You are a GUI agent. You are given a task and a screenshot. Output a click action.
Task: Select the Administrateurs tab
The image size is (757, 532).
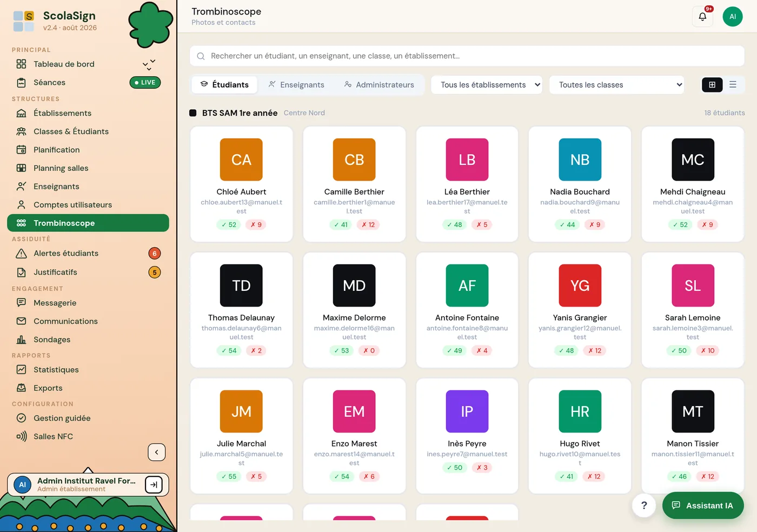tap(379, 85)
